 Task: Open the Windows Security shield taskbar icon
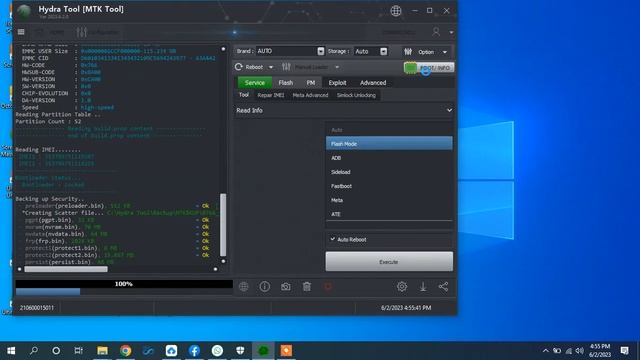(x=240, y=351)
